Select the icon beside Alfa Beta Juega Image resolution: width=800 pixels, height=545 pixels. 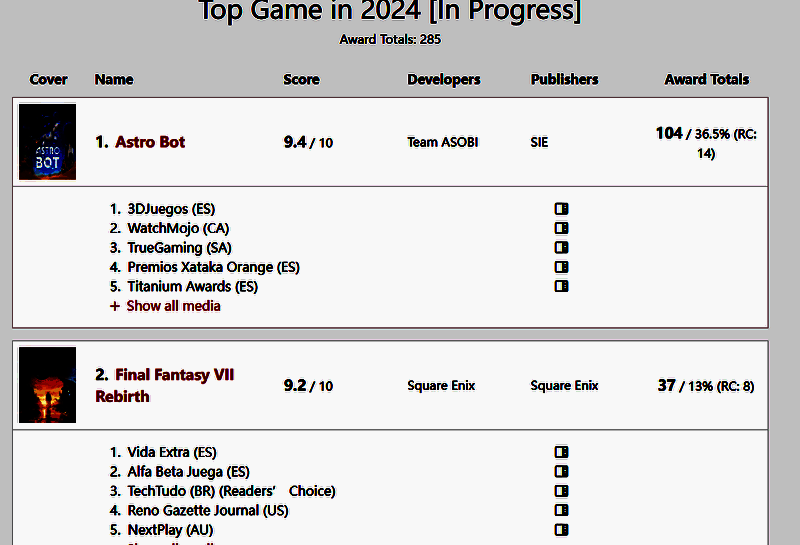(561, 471)
